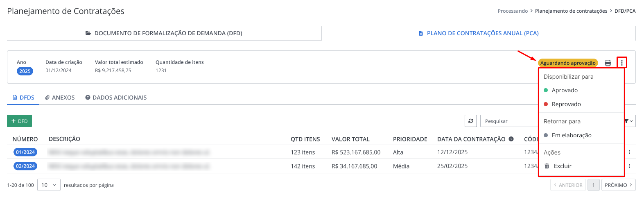Viewport: 644px width, 209px height.
Task: Click the refresh icon beside the search box
Action: click(471, 121)
